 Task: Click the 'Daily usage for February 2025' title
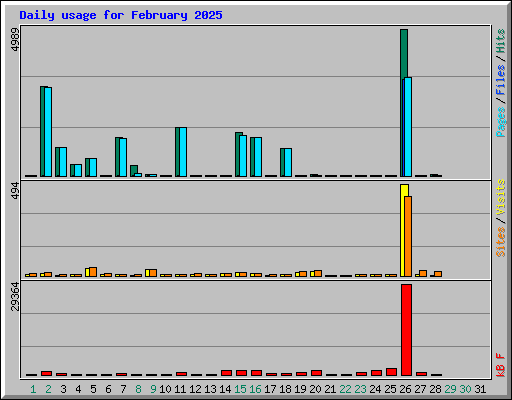pos(121,15)
